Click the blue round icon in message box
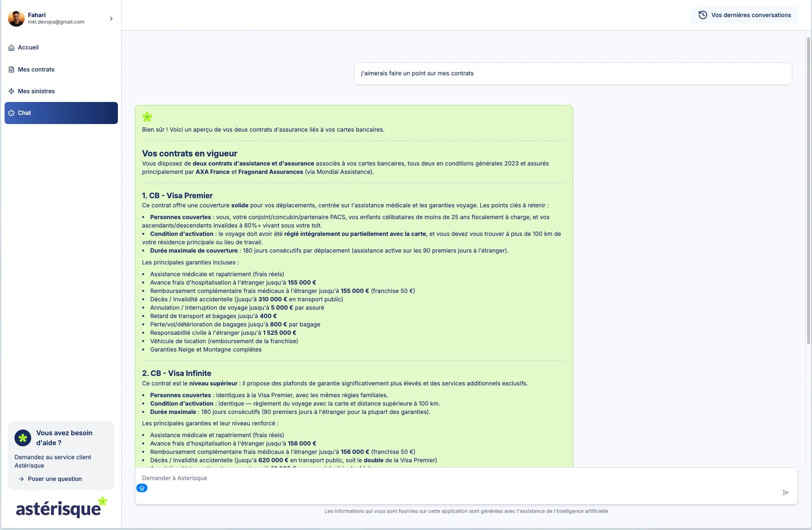Screen dimensions: 812x530 (142, 488)
